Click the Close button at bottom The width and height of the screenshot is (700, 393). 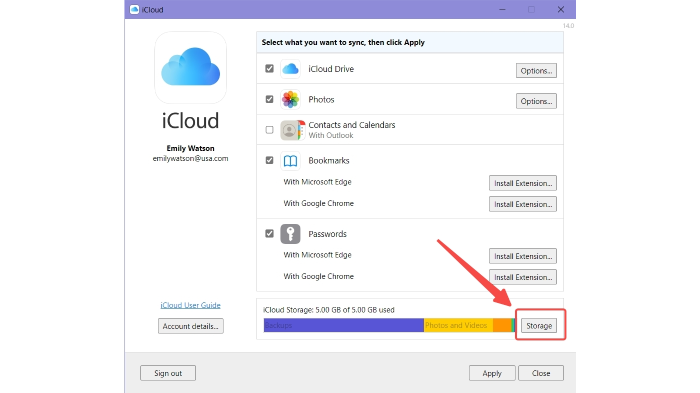[541, 373]
